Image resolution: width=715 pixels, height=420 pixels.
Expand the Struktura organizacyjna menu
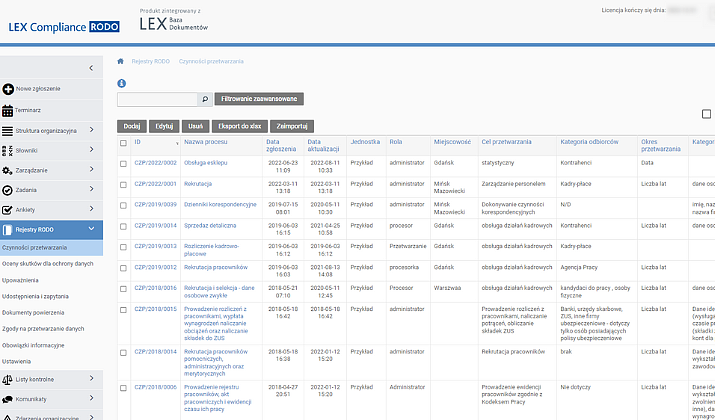(90, 130)
